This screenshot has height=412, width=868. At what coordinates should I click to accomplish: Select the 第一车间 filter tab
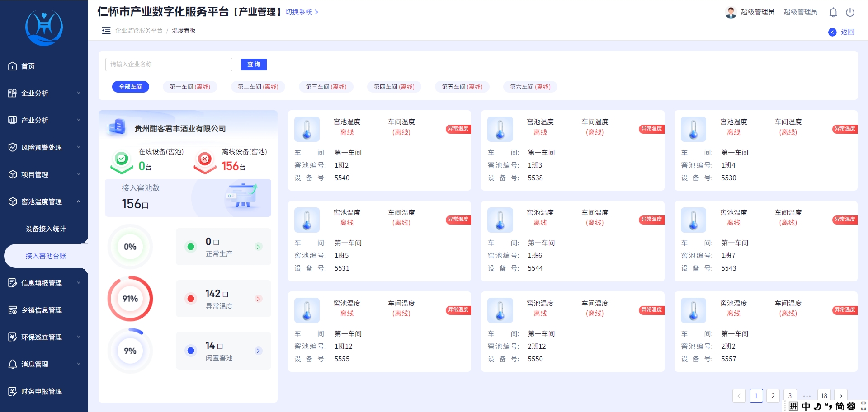coord(190,87)
